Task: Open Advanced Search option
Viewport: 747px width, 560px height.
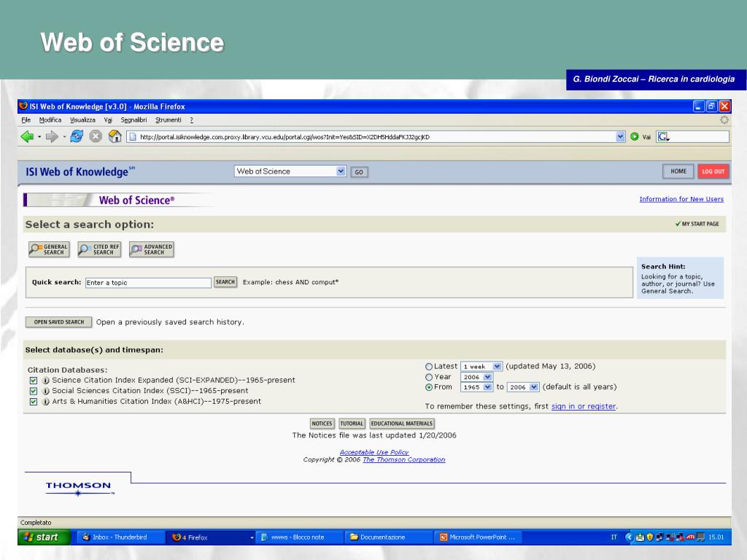Action: pyautogui.click(x=152, y=249)
